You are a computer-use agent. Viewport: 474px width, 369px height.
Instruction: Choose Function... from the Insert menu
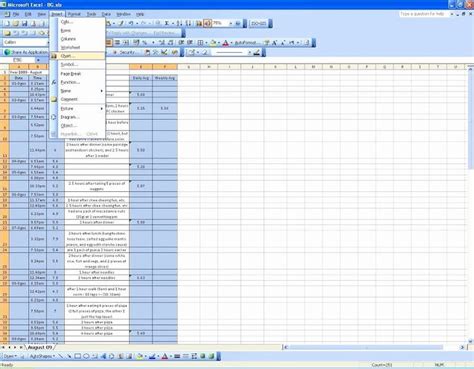click(x=77, y=82)
